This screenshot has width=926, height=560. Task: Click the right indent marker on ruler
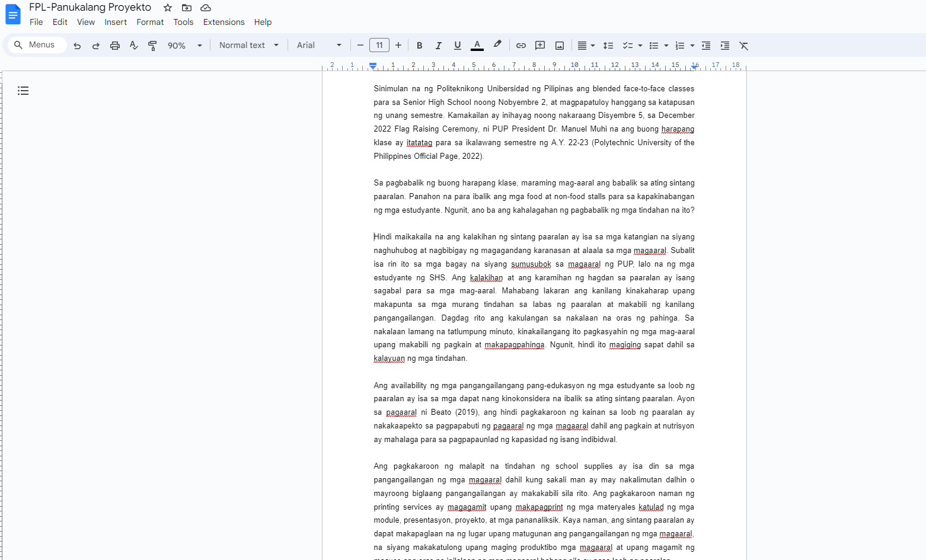[694, 67]
